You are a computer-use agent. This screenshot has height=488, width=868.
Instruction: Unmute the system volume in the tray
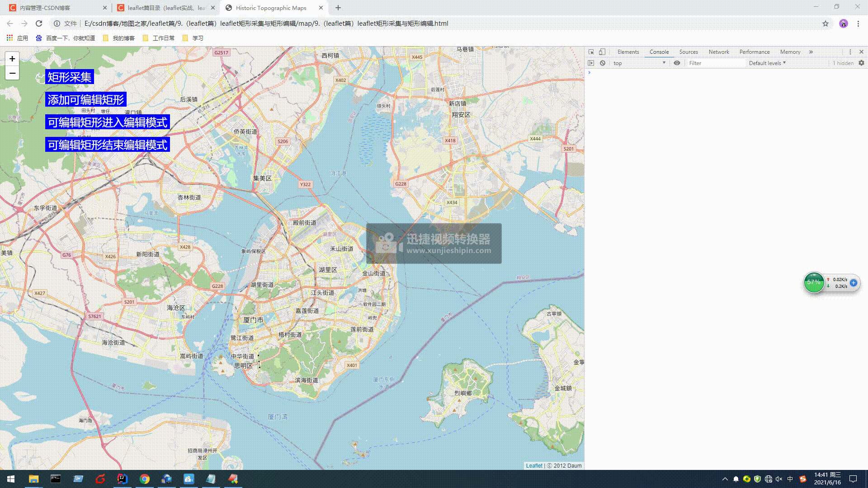[x=778, y=479]
